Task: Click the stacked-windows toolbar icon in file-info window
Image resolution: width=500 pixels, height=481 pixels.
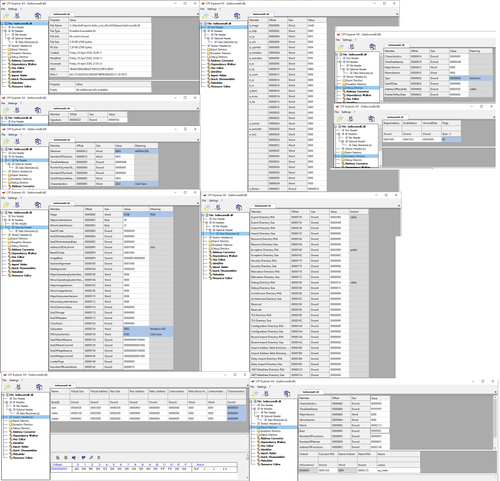Action: click(x=38, y=16)
